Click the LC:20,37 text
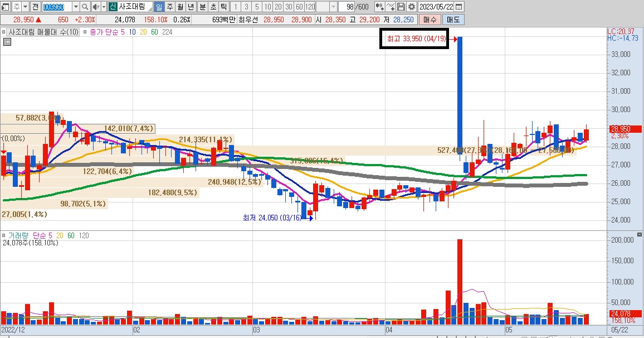Screen dimensions: 644x338 tap(621, 31)
